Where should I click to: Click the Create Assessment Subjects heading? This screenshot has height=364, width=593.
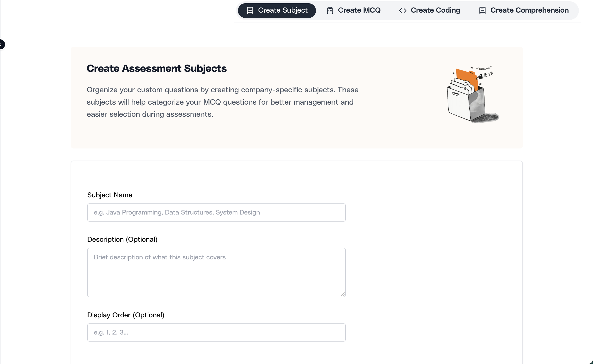(157, 68)
